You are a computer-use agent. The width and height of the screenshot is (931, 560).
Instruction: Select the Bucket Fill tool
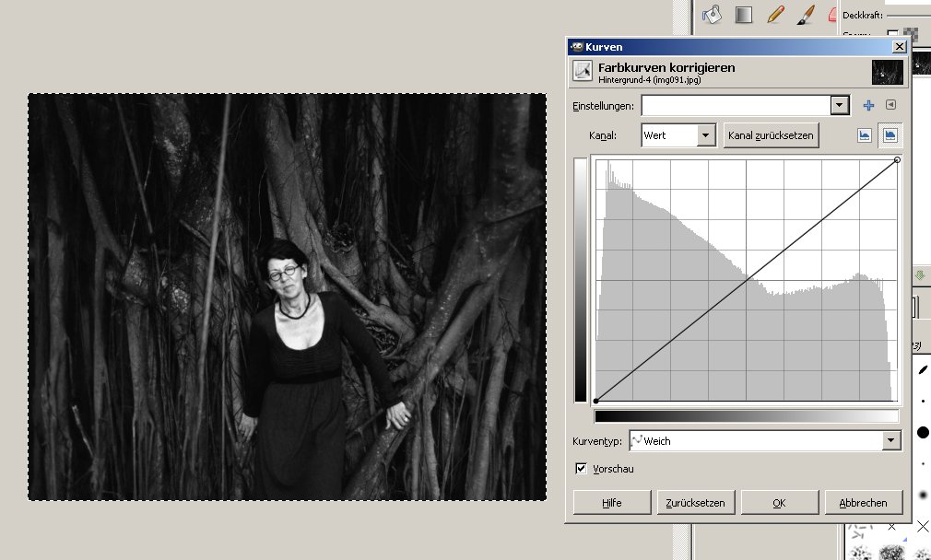point(712,14)
